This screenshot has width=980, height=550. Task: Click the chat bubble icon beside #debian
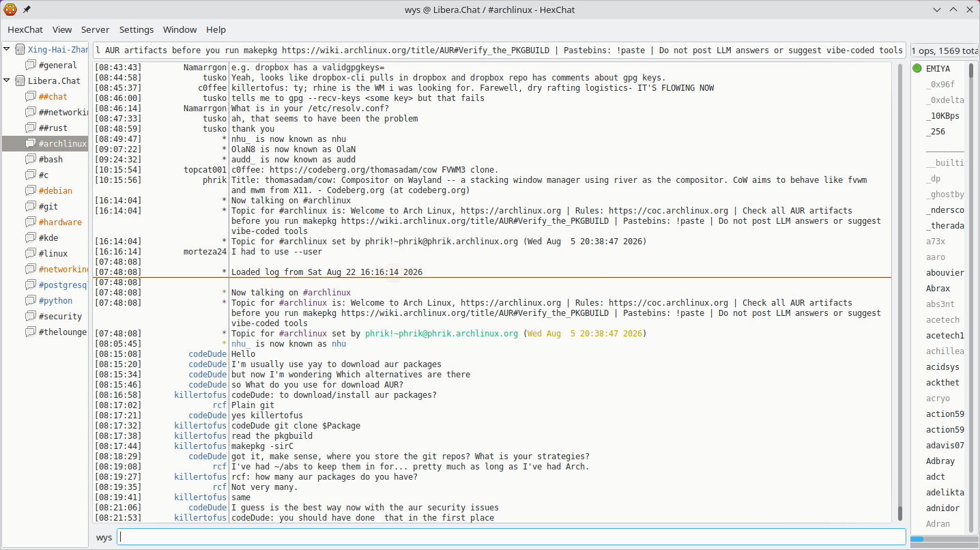click(31, 190)
